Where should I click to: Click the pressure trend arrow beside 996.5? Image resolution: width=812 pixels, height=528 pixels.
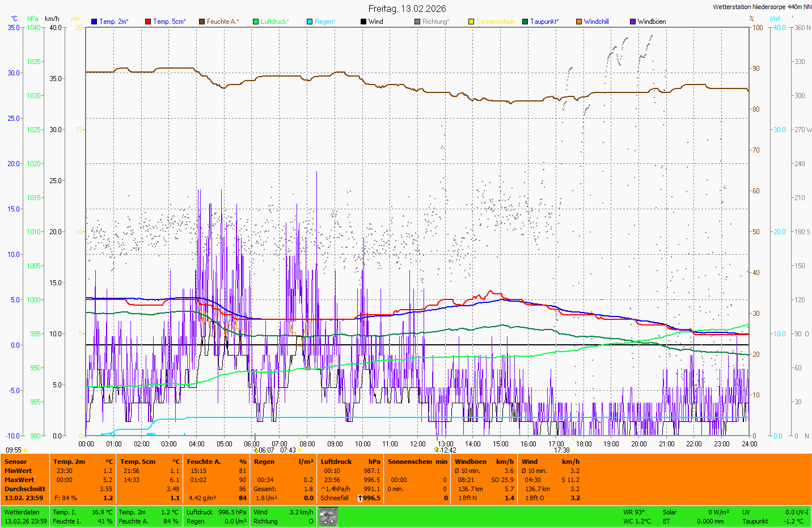tap(360, 498)
